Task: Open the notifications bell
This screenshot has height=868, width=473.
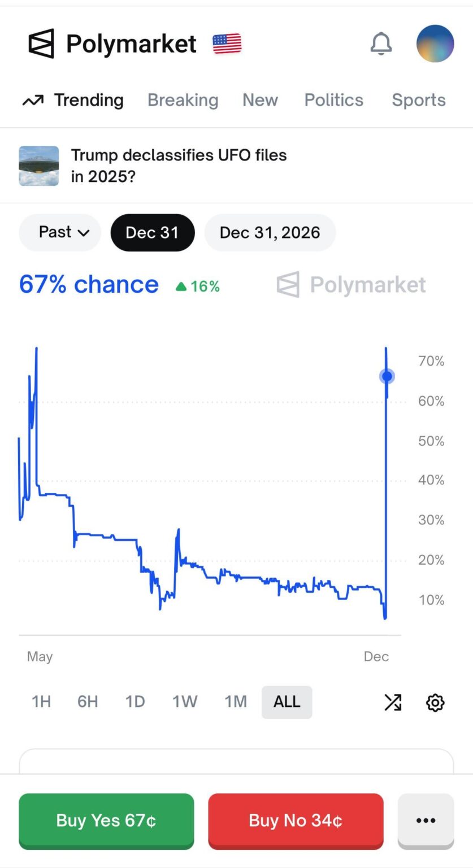Action: click(381, 44)
